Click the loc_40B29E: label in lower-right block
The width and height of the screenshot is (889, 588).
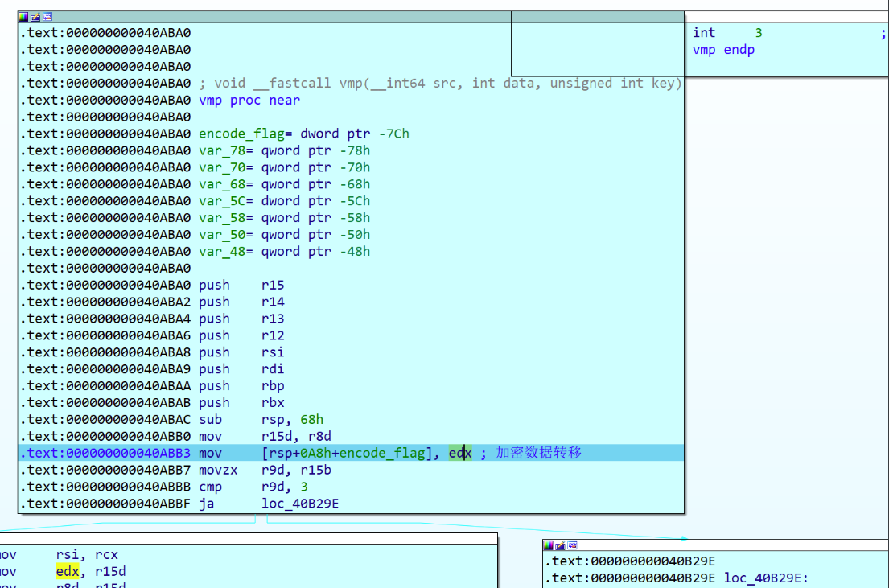tap(766, 578)
